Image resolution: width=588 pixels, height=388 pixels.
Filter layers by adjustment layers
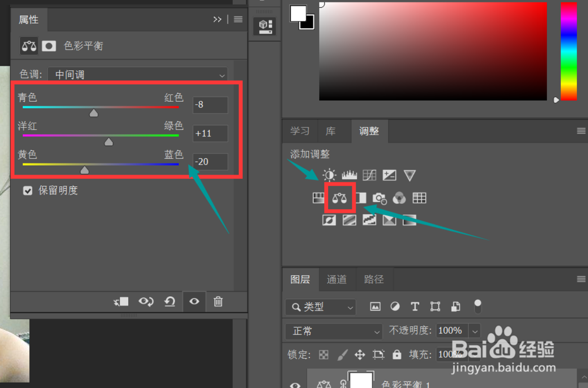coord(395,307)
